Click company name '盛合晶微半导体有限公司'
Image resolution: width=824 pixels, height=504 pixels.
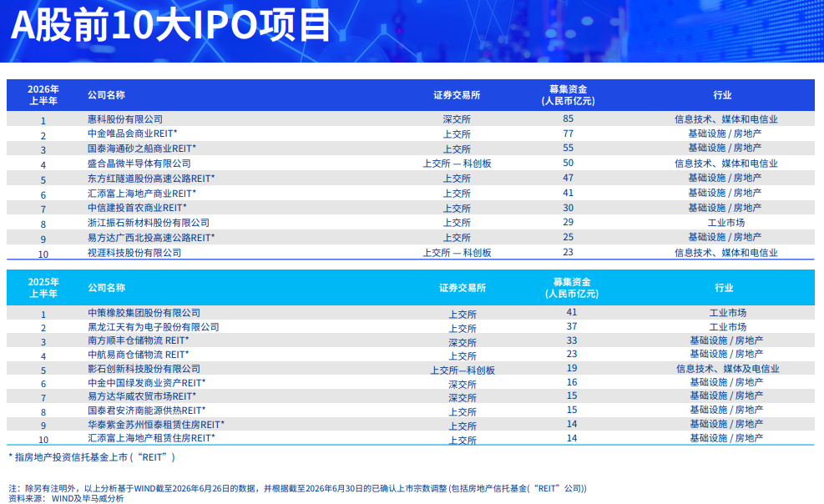point(139,164)
